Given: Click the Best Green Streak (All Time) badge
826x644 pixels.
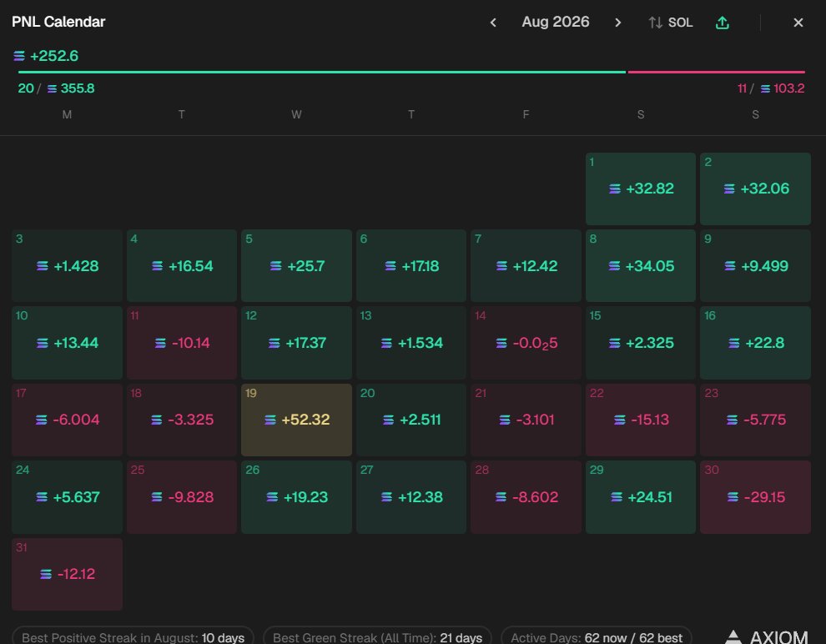Looking at the screenshot, I should point(377,636).
